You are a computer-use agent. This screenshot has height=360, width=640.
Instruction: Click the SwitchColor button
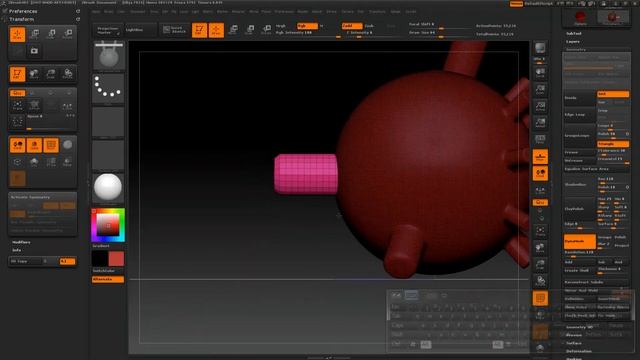click(x=108, y=271)
